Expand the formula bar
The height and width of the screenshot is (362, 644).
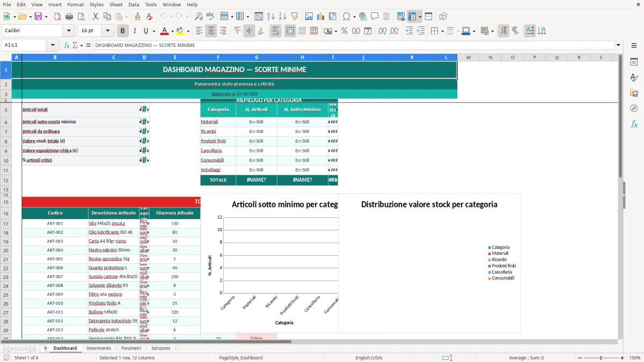[x=618, y=45]
